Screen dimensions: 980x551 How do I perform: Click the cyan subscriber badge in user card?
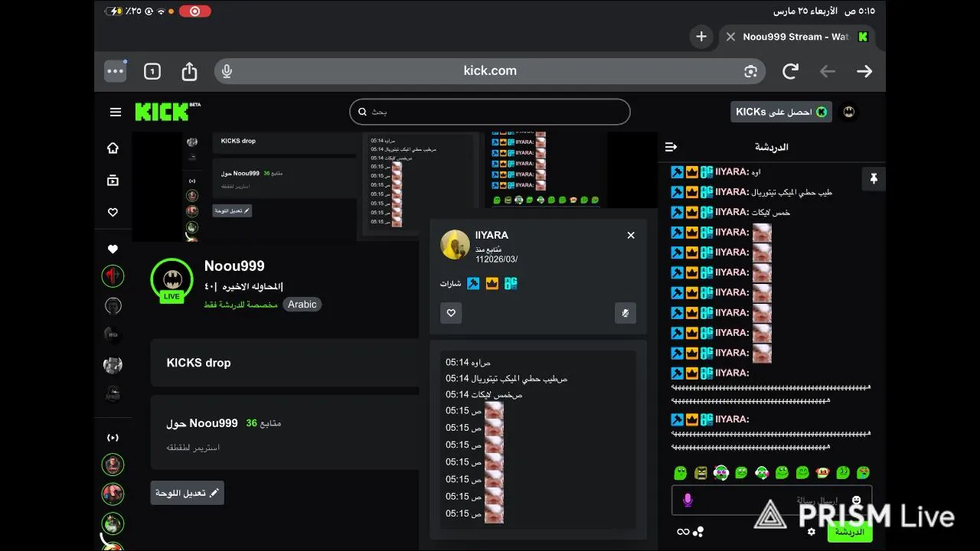(511, 284)
